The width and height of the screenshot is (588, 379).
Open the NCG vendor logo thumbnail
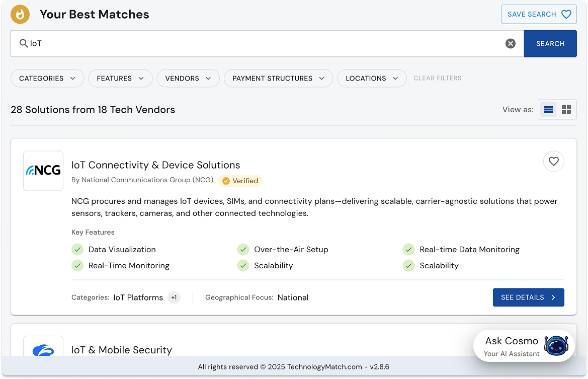point(43,171)
